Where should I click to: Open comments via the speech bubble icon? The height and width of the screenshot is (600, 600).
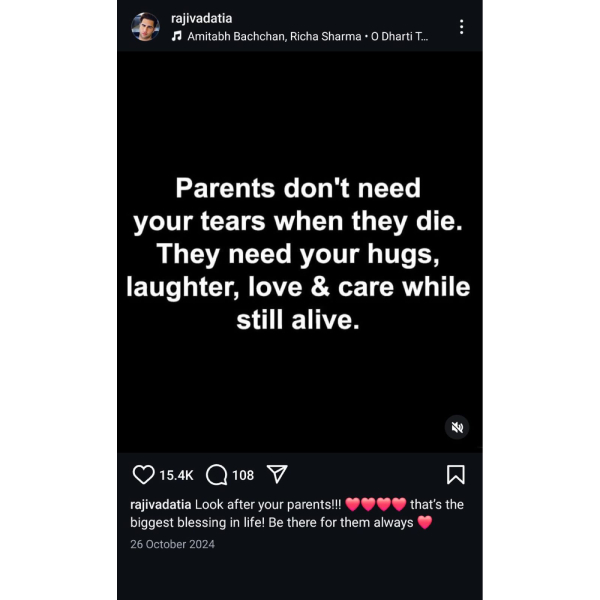coord(217,475)
